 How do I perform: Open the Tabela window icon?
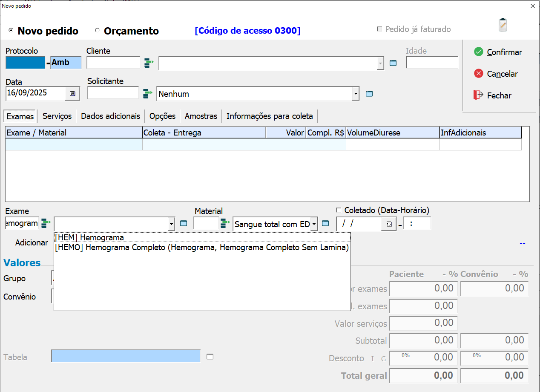210,357
